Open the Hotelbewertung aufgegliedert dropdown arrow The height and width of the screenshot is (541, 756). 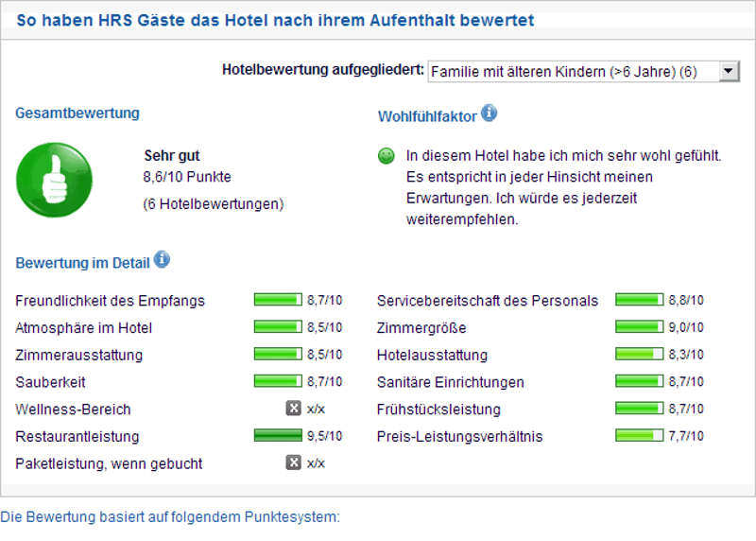(729, 71)
